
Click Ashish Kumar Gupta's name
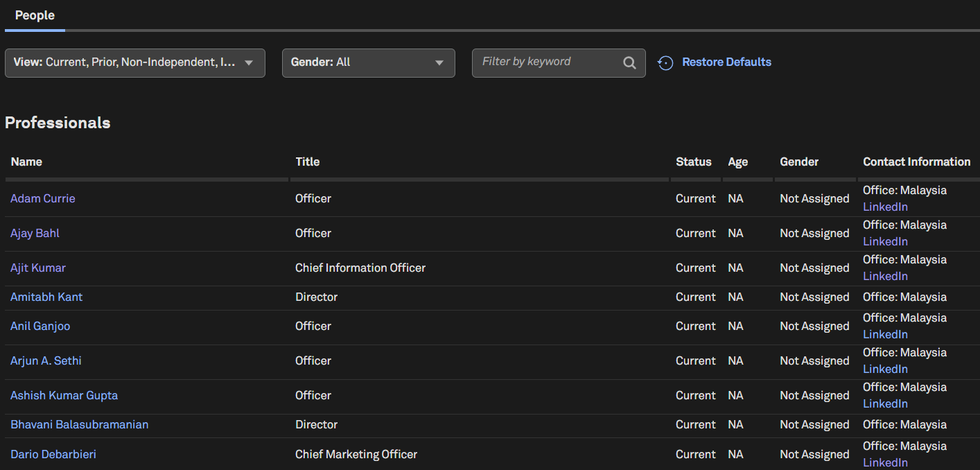[64, 395]
